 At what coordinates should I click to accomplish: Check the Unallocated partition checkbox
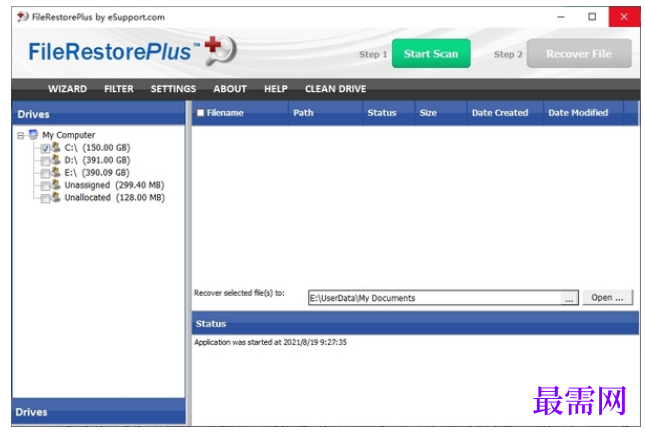click(x=45, y=199)
